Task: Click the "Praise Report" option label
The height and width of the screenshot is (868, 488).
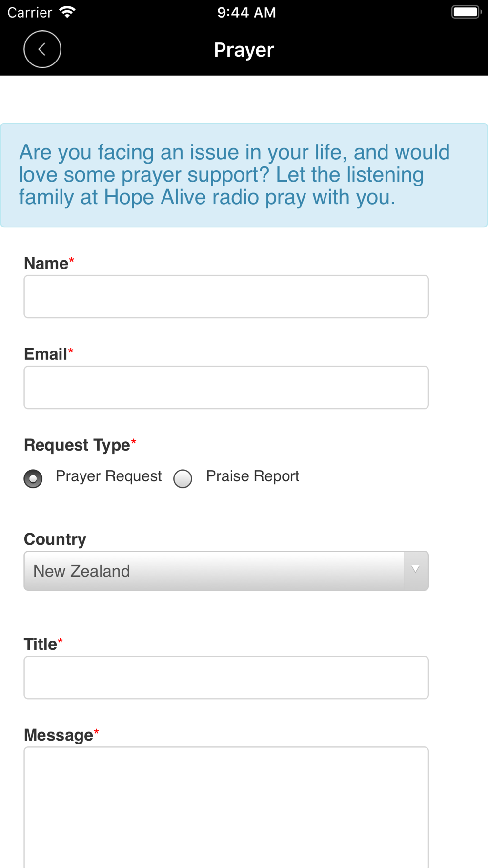Action: 252,476
